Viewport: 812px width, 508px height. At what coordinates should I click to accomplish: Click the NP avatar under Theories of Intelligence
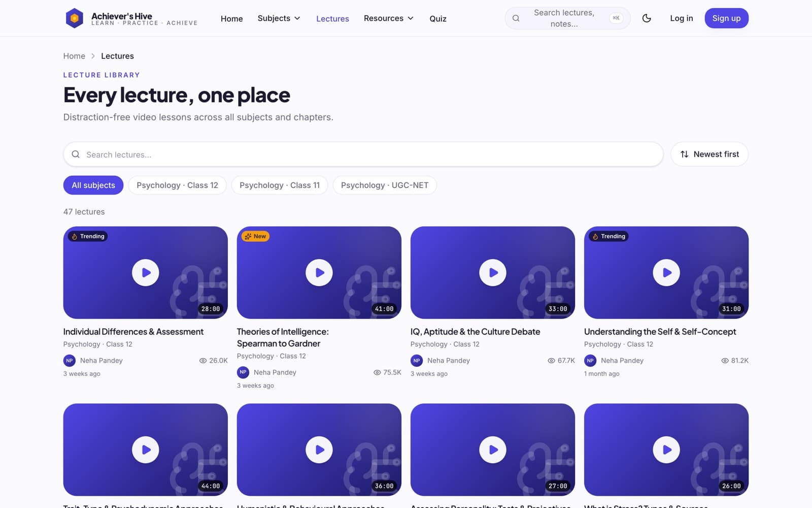click(x=243, y=372)
